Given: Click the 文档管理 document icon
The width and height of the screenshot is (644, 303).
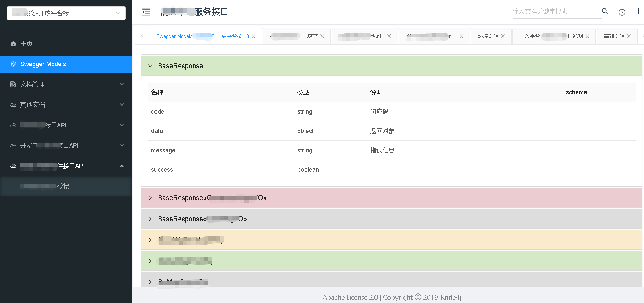Looking at the screenshot, I should coord(13,84).
